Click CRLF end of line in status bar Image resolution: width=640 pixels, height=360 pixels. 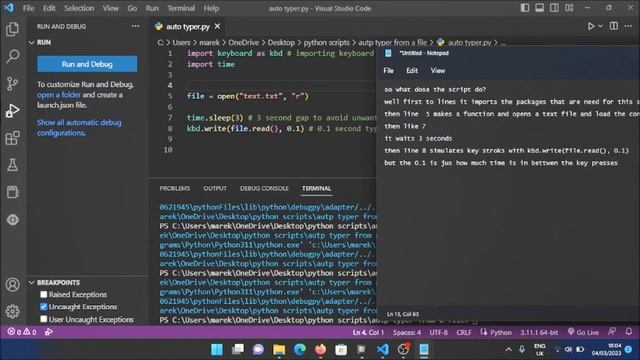(x=464, y=332)
